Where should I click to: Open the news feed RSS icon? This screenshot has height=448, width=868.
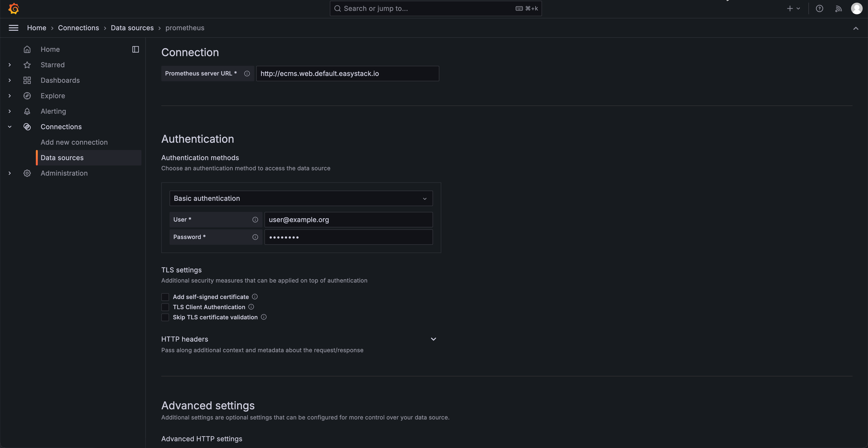pos(838,9)
